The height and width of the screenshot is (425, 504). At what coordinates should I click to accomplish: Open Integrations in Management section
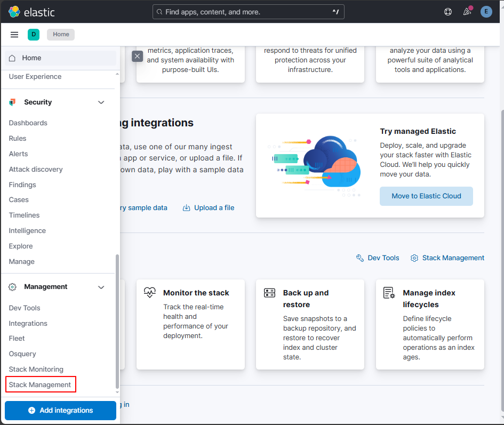click(x=28, y=323)
